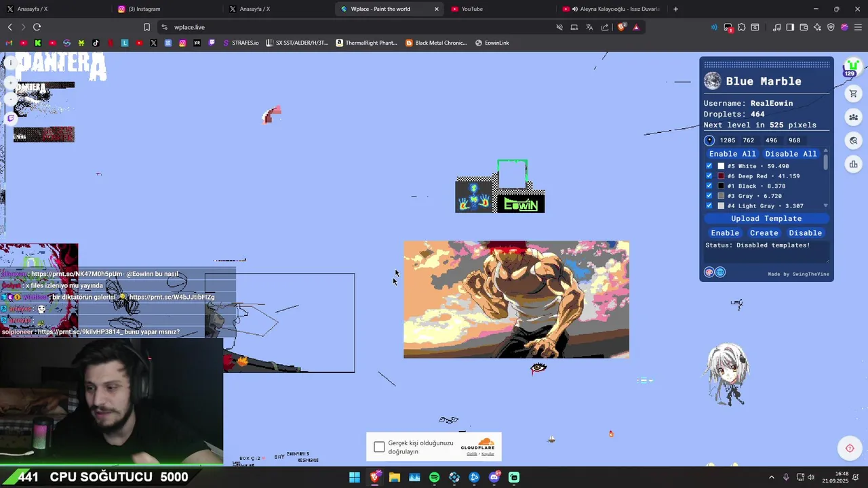Open the browser extensions puzzle icon

[x=741, y=27]
